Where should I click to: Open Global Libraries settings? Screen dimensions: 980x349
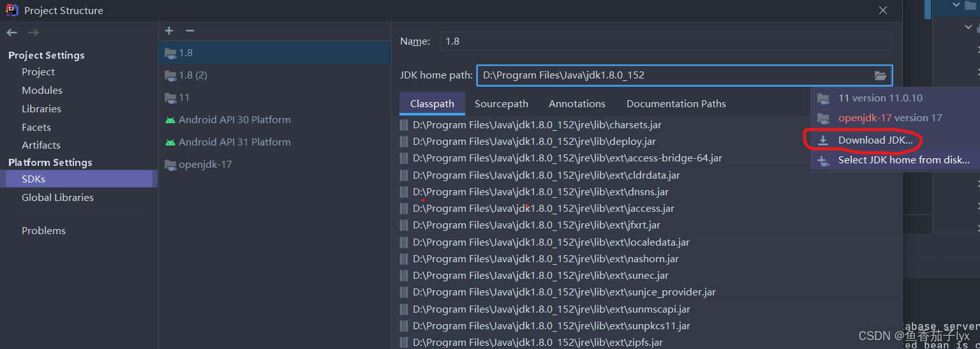tap(57, 198)
